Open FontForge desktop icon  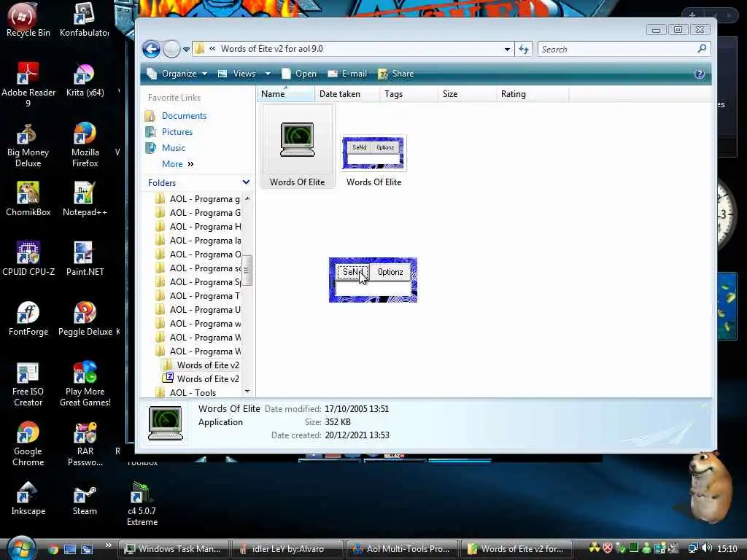[28, 319]
